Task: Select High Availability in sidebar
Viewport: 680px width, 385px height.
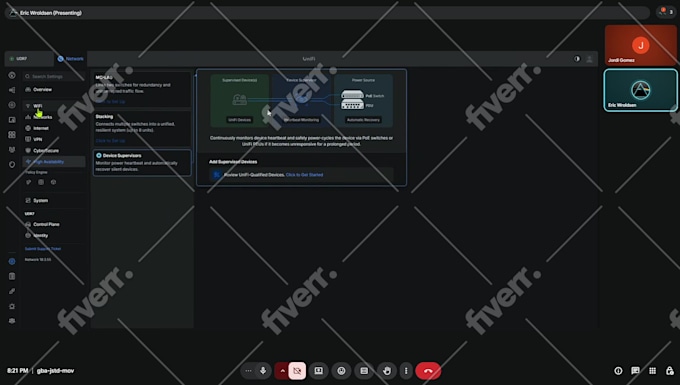Action: (x=54, y=162)
